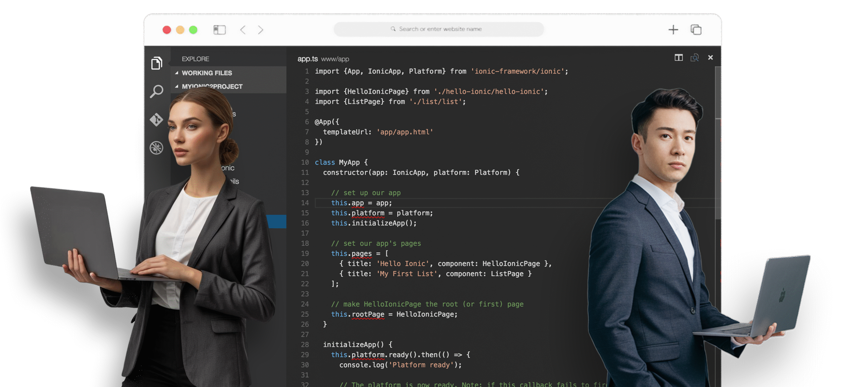Click the website search address field
The width and height of the screenshot is (868, 387).
439,29
